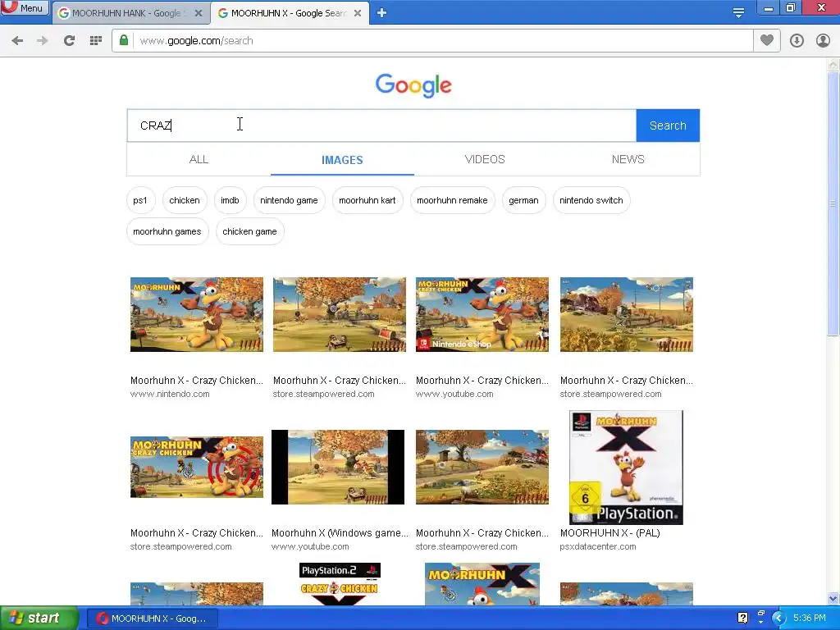Click the Google logo

coord(413,85)
